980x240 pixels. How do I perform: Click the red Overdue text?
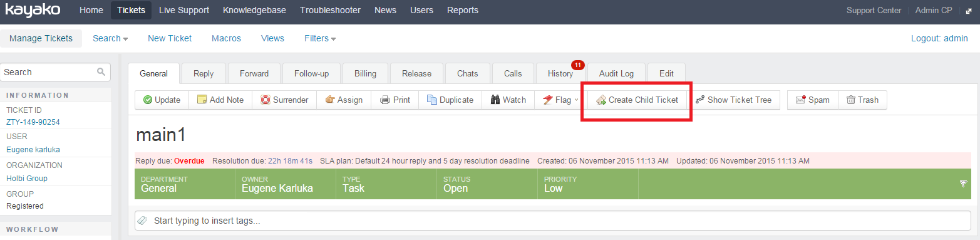click(189, 161)
